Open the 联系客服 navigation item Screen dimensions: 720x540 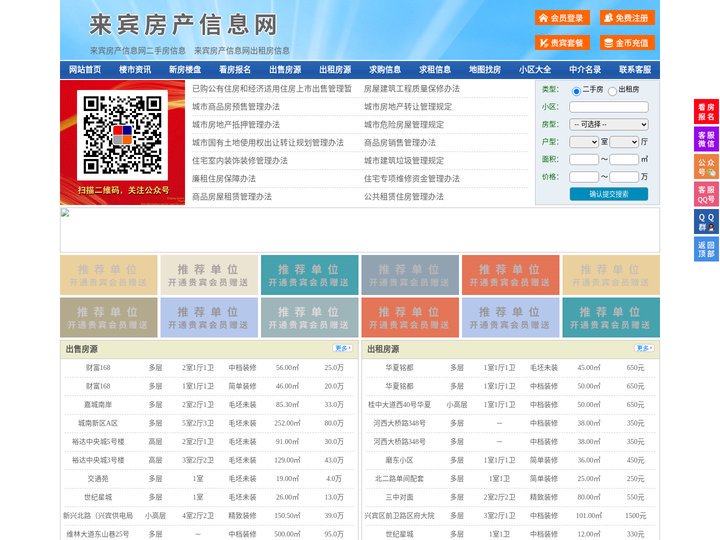coord(635,70)
